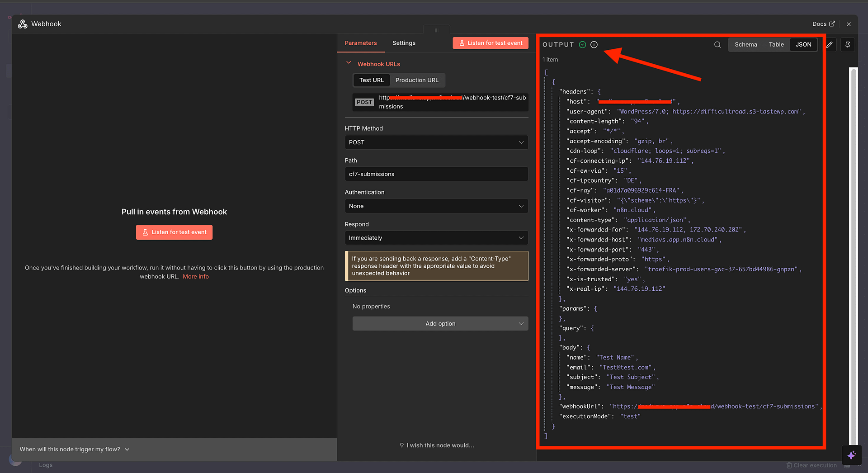The height and width of the screenshot is (473, 868).
Task: Pin the output data
Action: (848, 44)
